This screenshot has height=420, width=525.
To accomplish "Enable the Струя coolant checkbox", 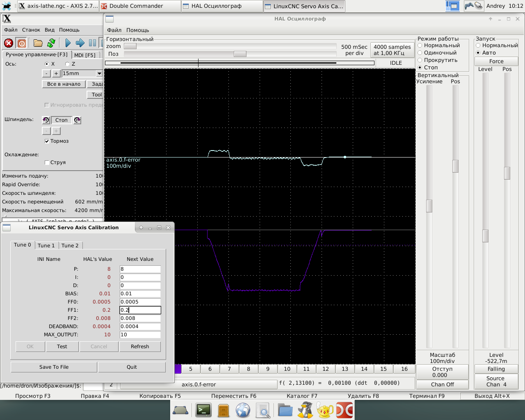I will pos(47,162).
